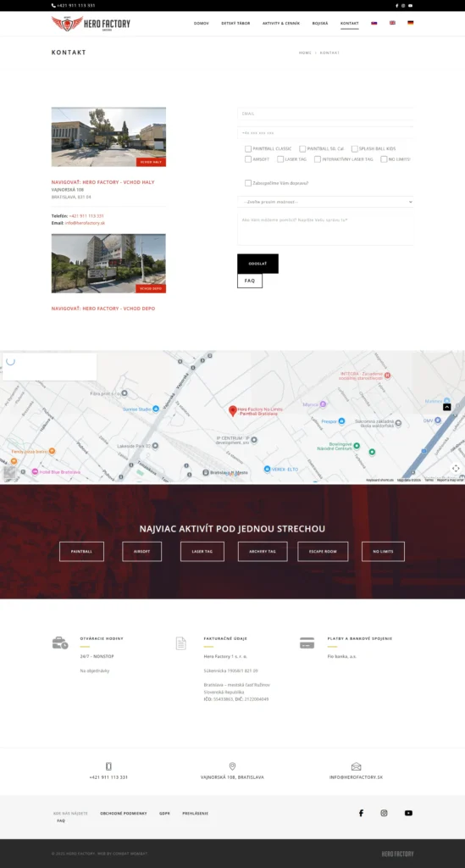
Task: Open the Detský tábor menu item
Action: point(235,23)
